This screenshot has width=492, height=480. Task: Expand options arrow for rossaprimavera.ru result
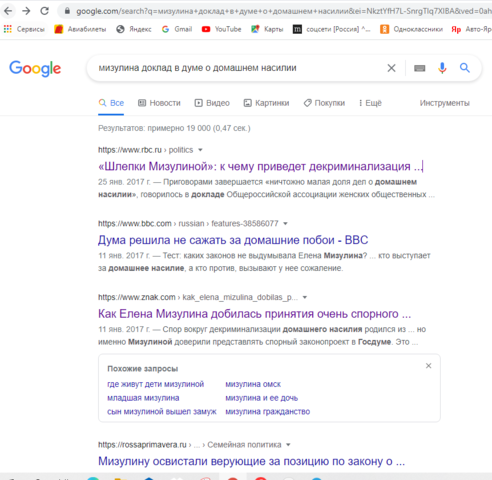288,445
